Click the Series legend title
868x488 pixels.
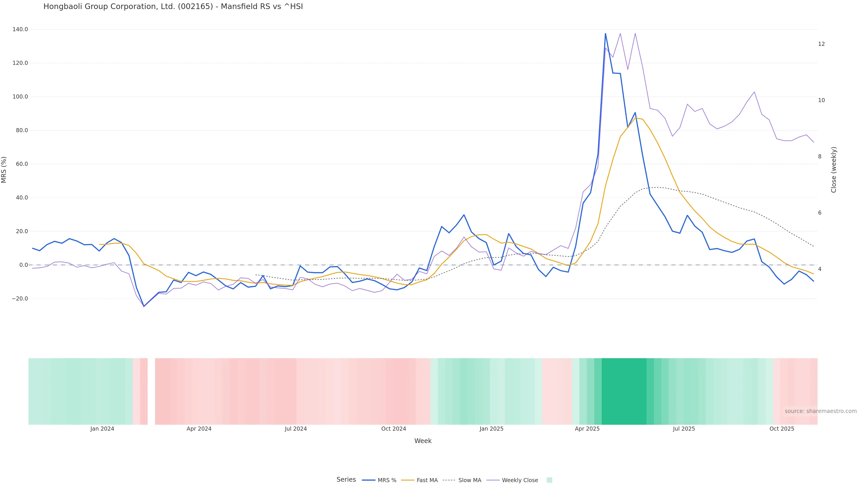(x=346, y=480)
